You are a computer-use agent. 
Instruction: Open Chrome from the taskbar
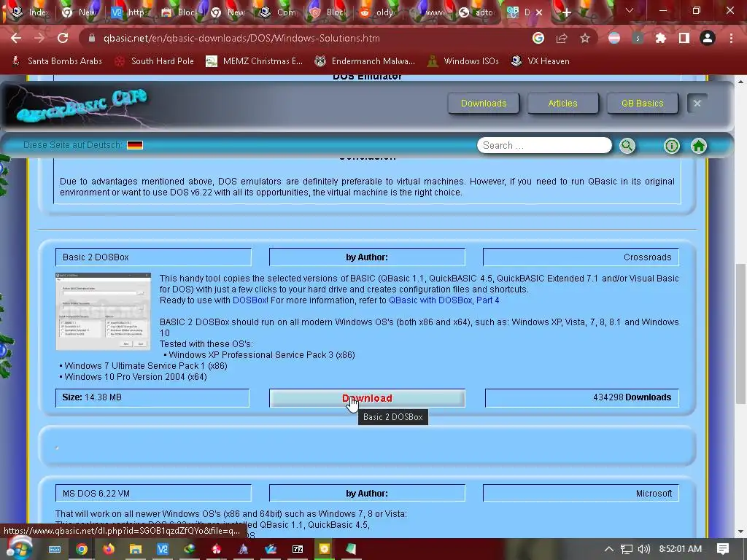click(x=82, y=549)
